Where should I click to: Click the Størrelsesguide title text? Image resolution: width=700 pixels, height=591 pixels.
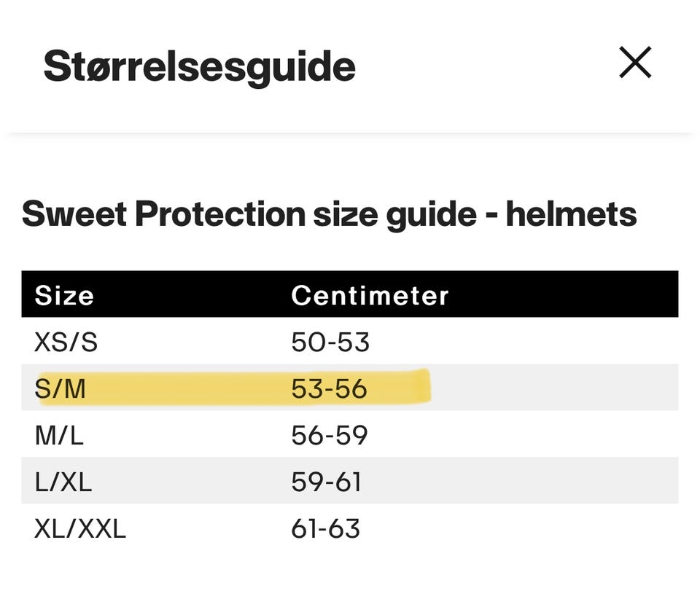coord(199,67)
